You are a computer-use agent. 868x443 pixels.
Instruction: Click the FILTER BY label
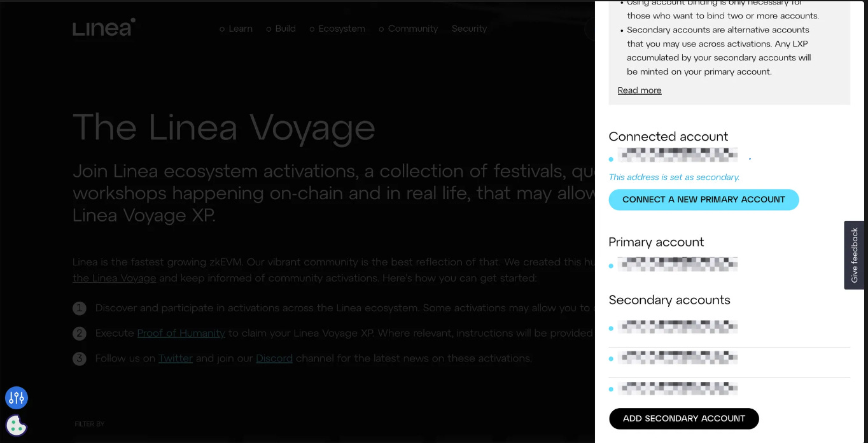[90, 424]
